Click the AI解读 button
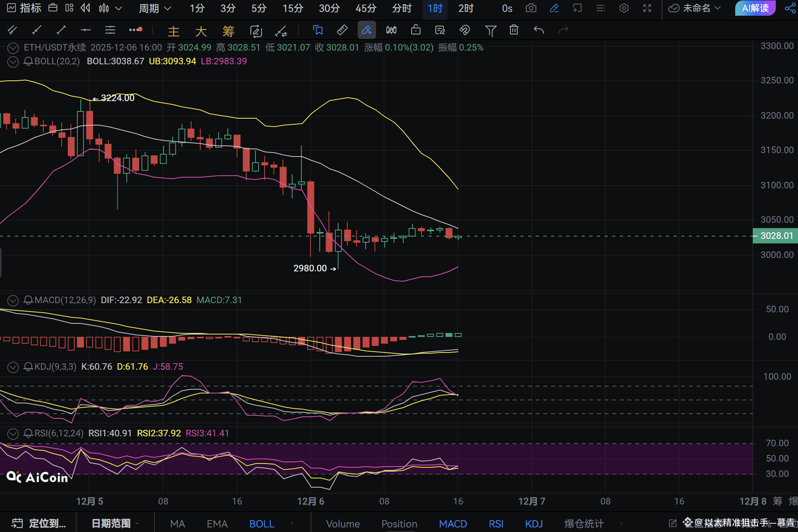This screenshot has height=532, width=798. coord(755,8)
